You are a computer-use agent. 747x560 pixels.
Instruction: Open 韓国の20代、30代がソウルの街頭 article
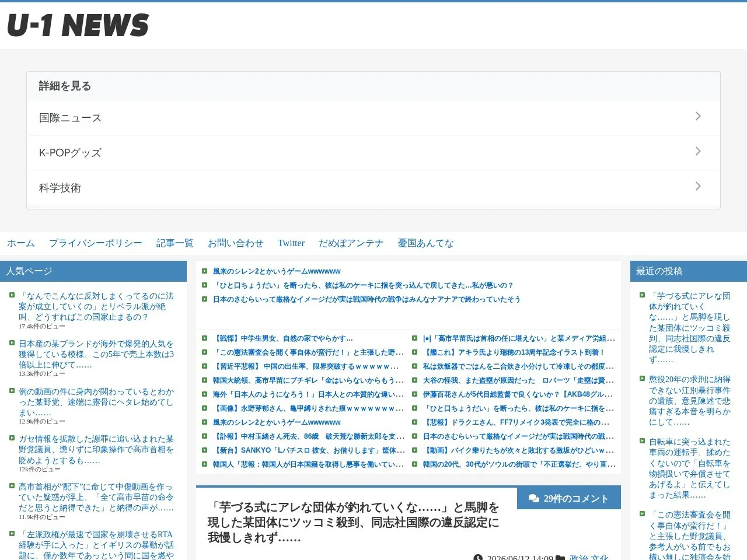[x=519, y=464]
